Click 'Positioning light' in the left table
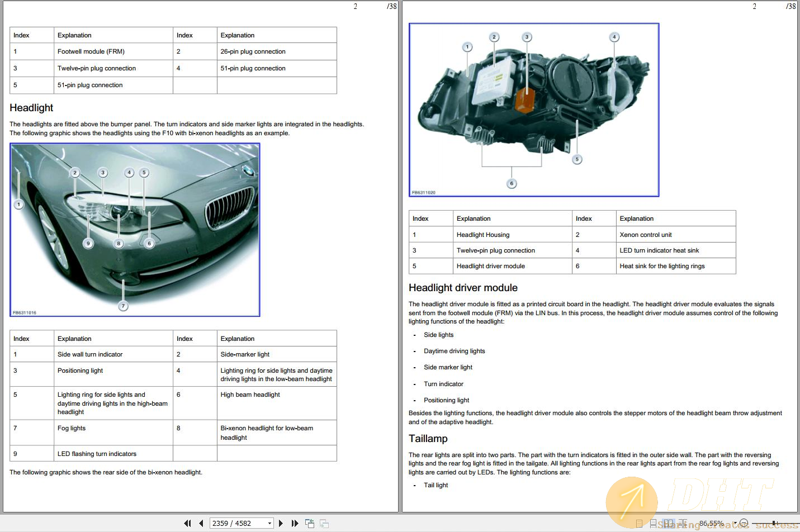This screenshot has height=532, width=800. click(x=113, y=374)
